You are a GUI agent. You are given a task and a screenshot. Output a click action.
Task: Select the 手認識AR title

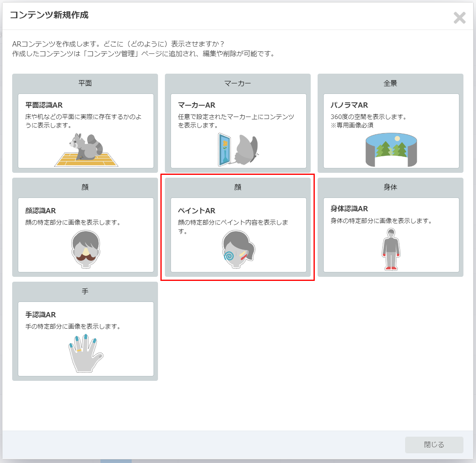pos(41,315)
